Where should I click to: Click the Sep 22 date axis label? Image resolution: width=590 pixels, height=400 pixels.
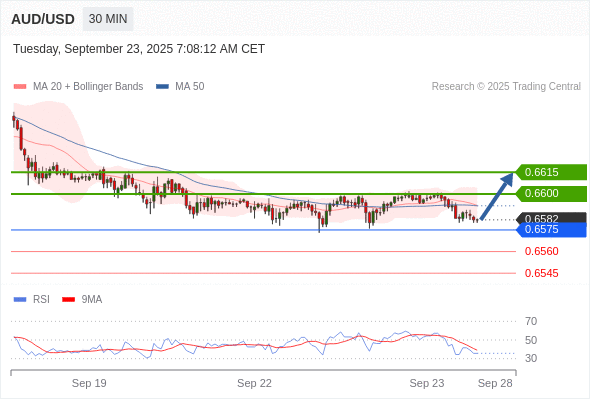254,383
